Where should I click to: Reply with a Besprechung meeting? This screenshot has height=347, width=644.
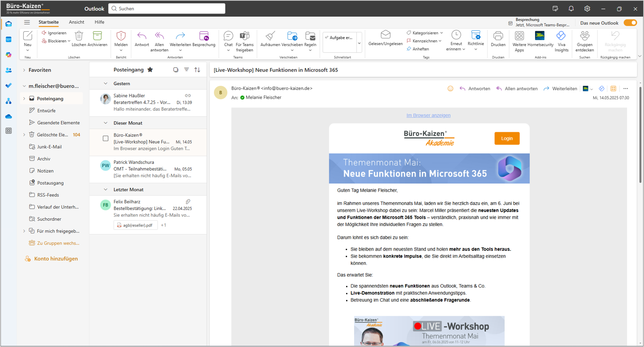click(204, 39)
